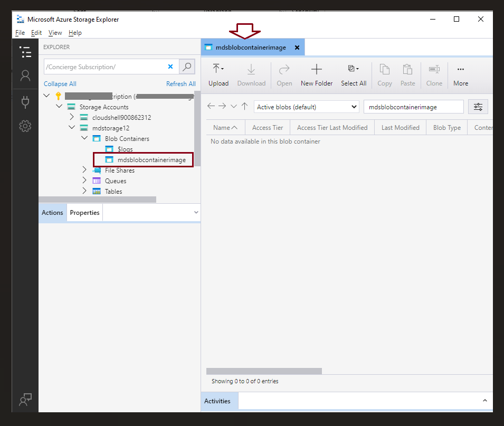Screen dimensions: 504x426
Task: Switch to the Properties tab
Action: pyautogui.click(x=84, y=212)
